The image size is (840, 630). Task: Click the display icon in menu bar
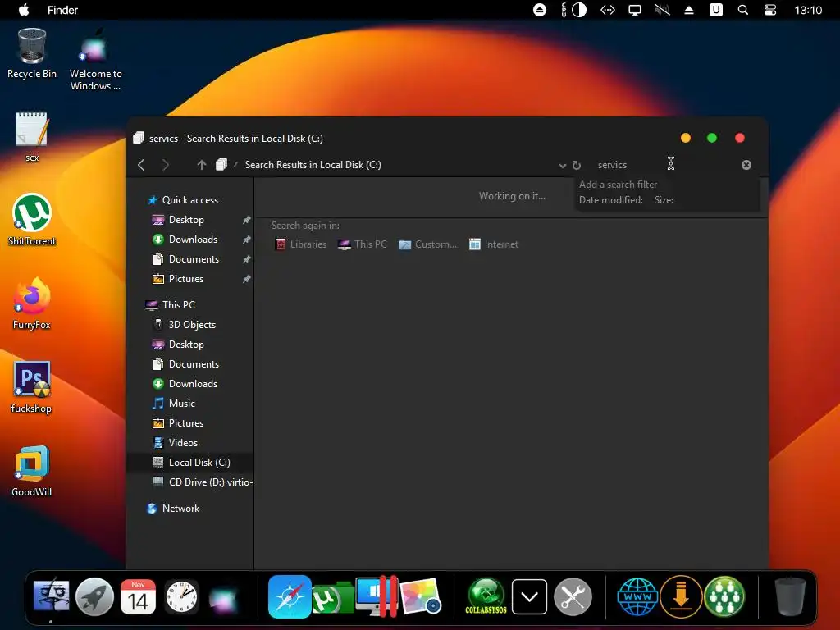click(635, 10)
